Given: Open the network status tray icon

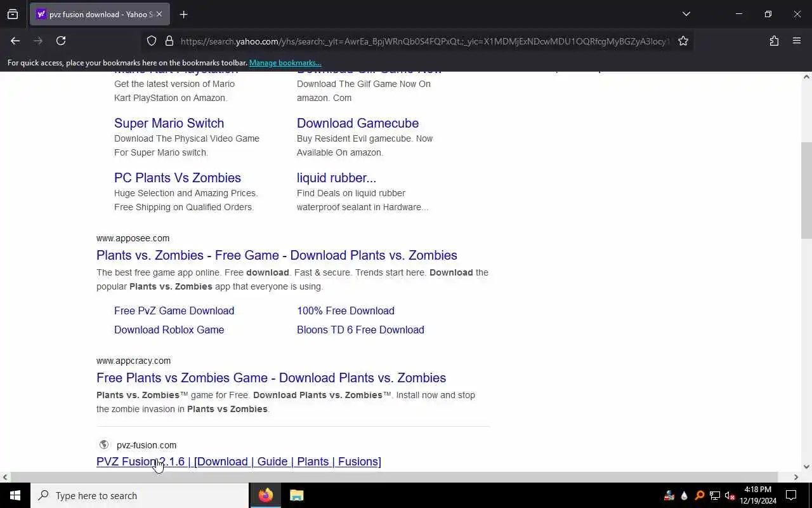Looking at the screenshot, I should (714, 495).
